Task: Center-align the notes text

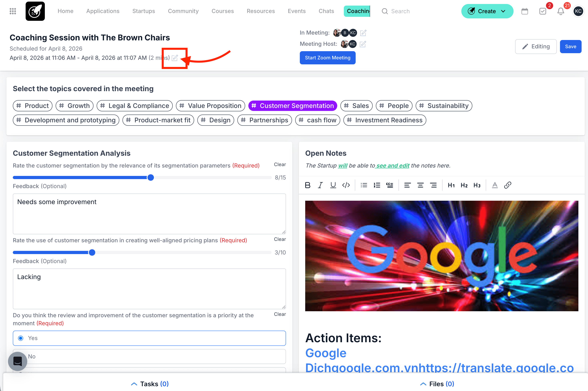Action: pyautogui.click(x=420, y=185)
